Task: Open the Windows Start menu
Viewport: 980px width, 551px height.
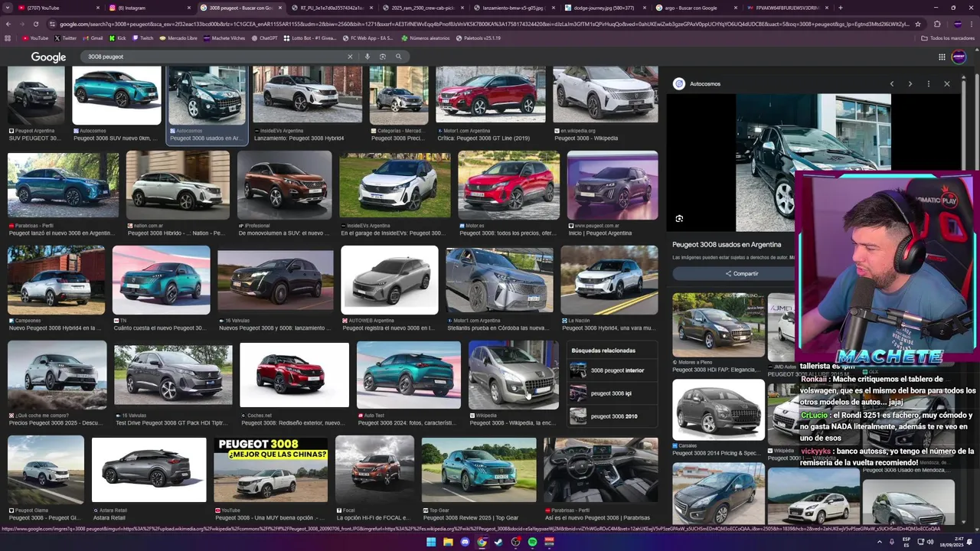Action: coord(431,542)
